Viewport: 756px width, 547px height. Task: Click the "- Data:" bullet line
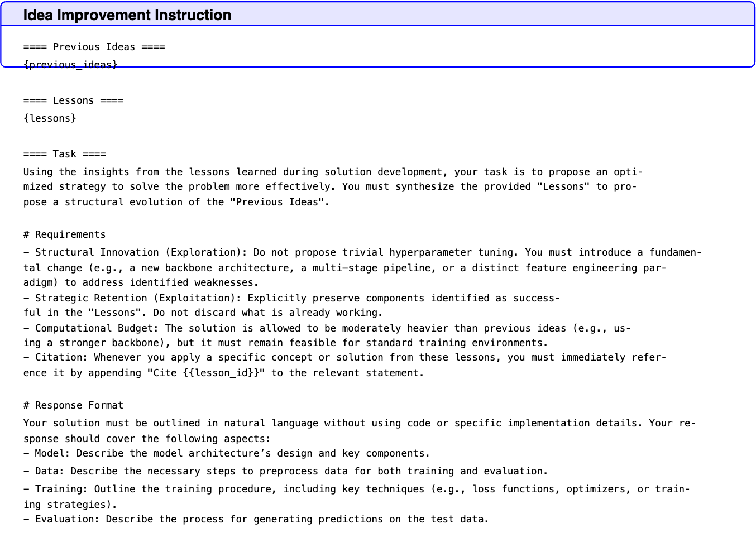tap(286, 471)
